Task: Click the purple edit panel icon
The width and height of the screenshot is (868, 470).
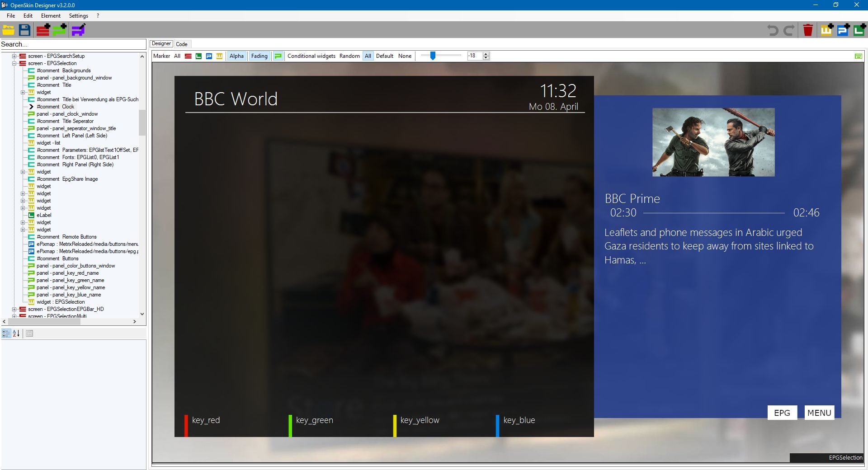Action: tap(78, 30)
